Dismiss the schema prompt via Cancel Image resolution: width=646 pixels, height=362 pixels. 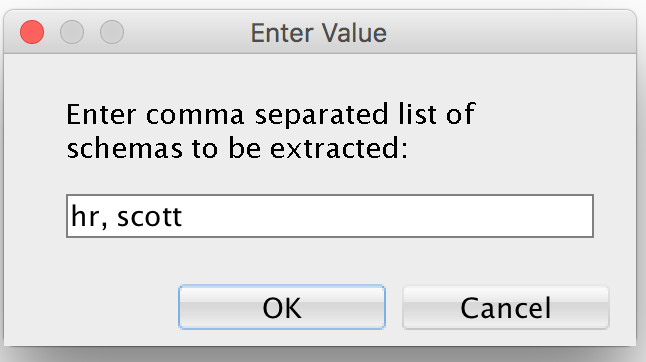506,307
